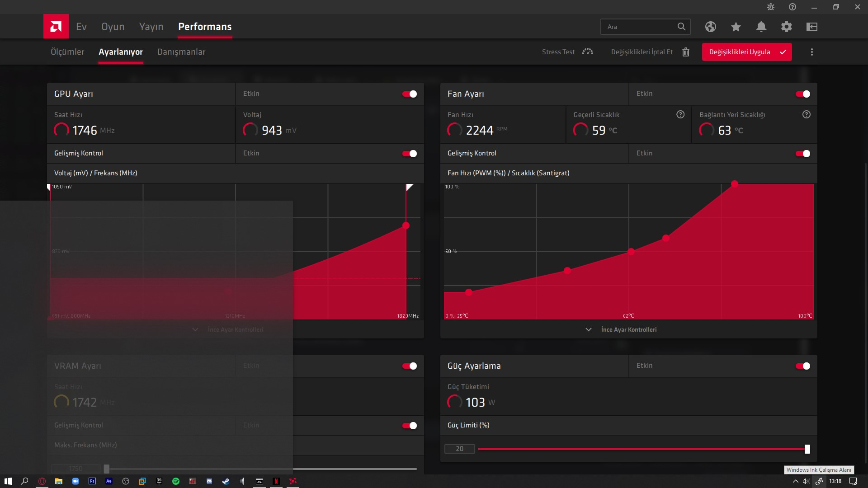Start the Stress Test
The image size is (868, 488).
pos(567,52)
